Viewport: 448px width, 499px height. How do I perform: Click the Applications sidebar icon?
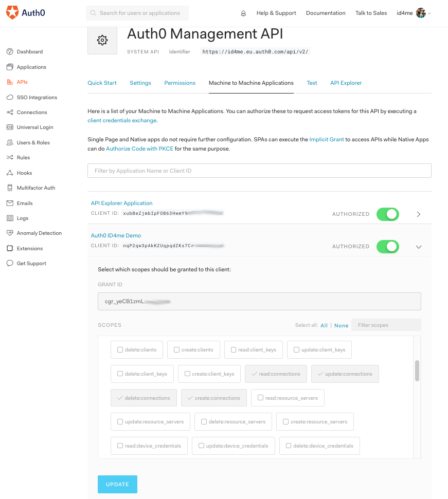point(10,67)
